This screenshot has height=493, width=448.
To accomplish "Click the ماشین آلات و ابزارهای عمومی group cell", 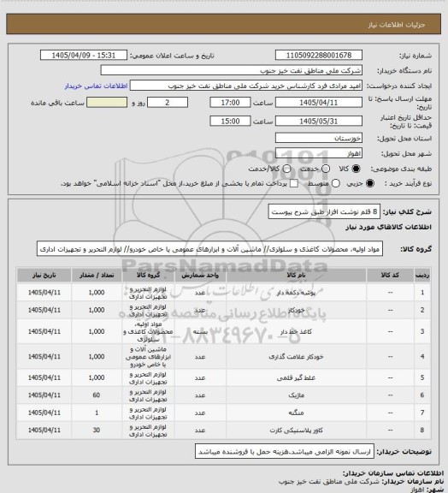I will coord(148,357).
